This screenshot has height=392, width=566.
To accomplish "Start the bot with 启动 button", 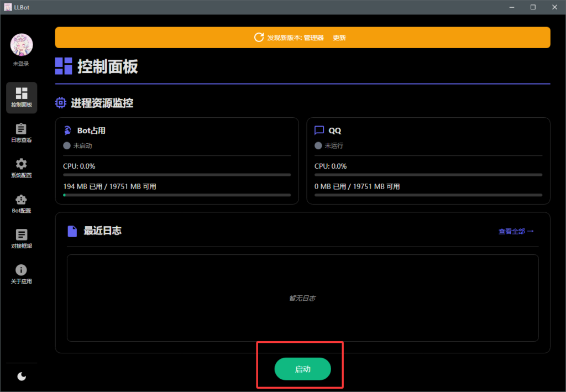I will coord(302,369).
